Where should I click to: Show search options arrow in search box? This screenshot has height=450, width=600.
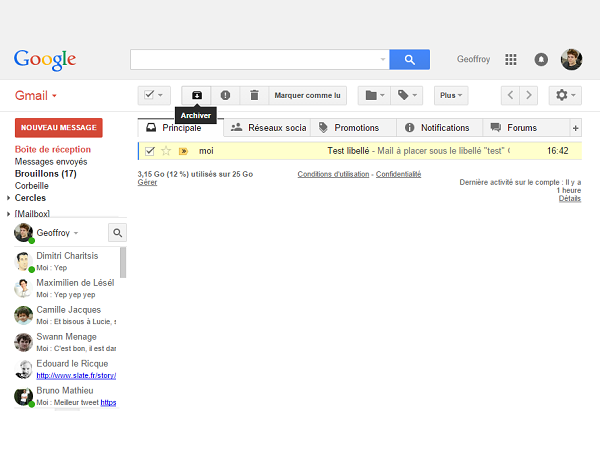coord(383,59)
